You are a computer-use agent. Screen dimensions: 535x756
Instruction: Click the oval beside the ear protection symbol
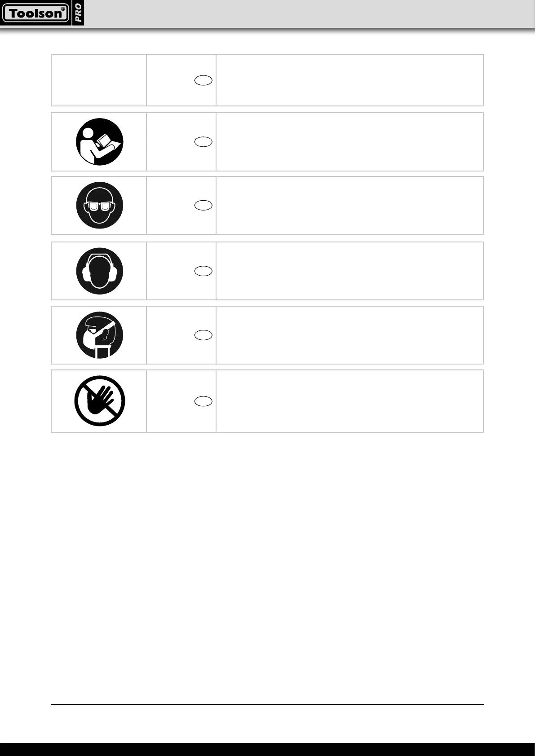[x=203, y=271]
